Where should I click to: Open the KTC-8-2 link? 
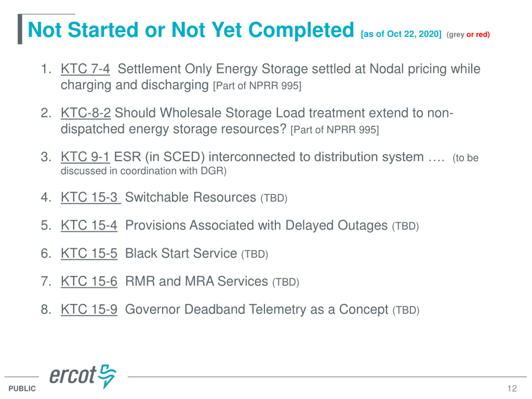tap(86, 113)
